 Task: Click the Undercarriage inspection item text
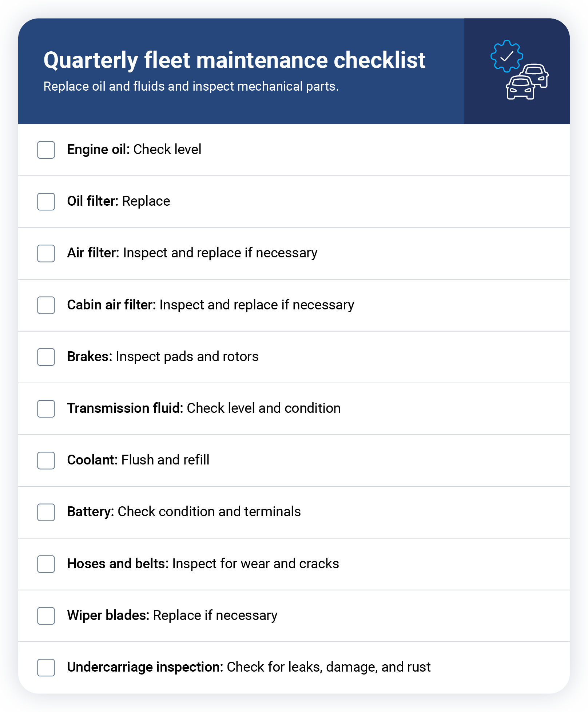pyautogui.click(x=249, y=667)
